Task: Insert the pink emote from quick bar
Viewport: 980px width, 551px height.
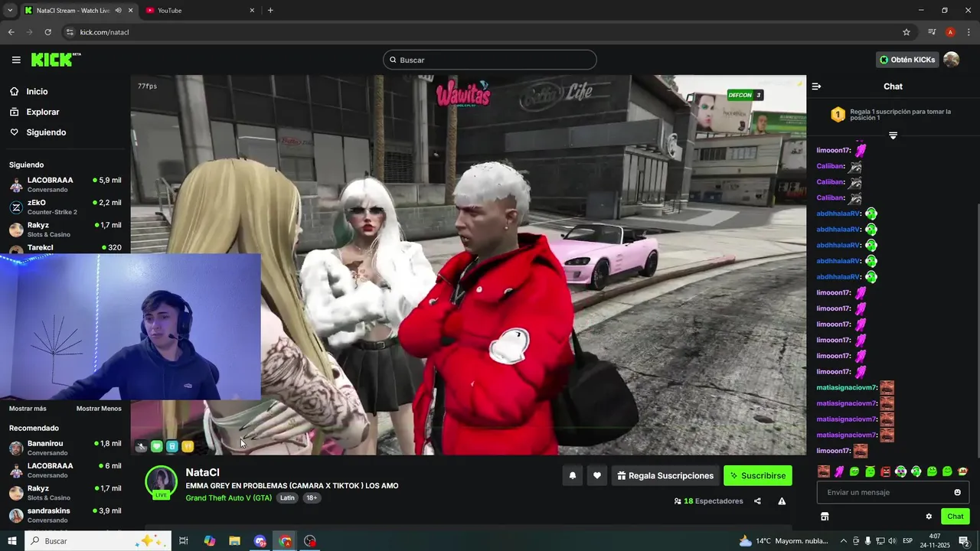Action: (x=839, y=471)
